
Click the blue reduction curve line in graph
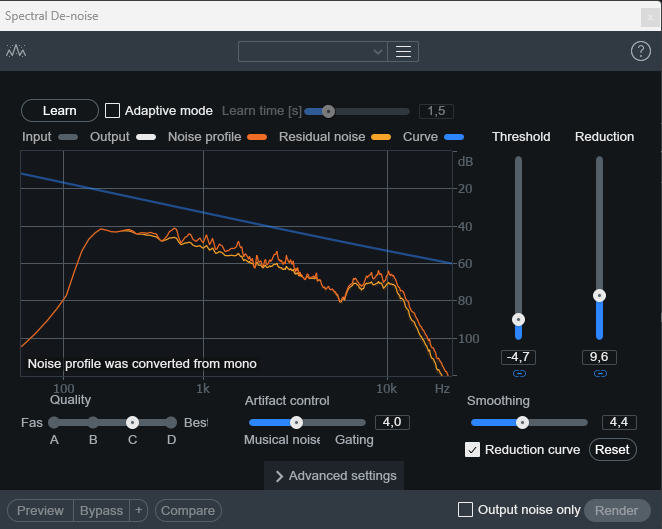click(x=236, y=220)
